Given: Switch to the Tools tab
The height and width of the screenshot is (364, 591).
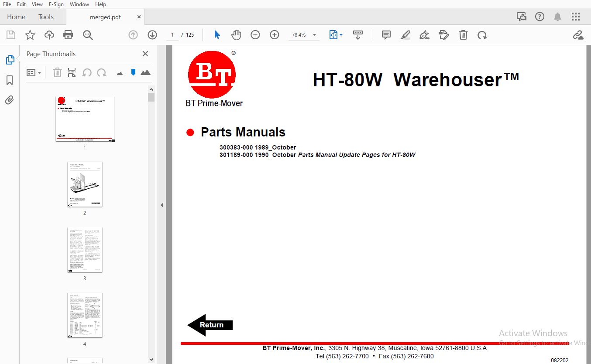Looking at the screenshot, I should click(46, 17).
